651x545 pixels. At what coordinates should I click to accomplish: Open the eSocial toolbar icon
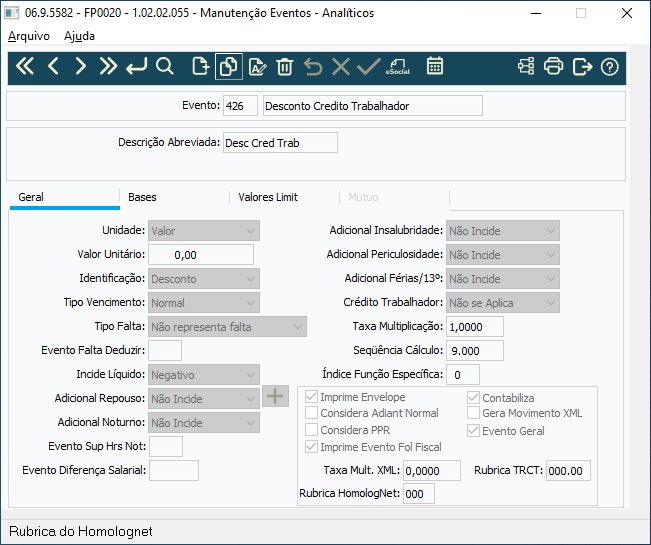click(398, 66)
